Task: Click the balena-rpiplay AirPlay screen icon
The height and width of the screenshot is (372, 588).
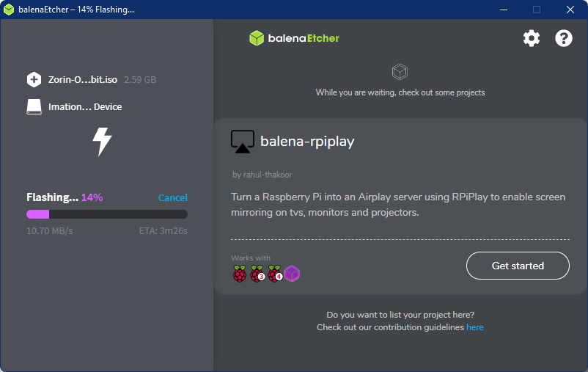Action: coord(243,142)
